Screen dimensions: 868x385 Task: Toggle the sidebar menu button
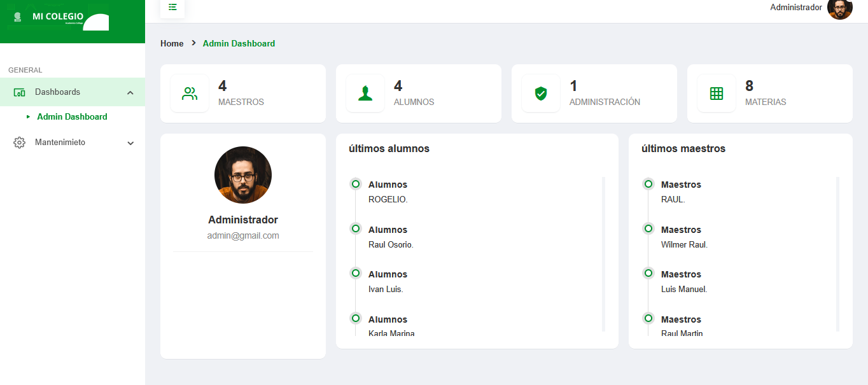[172, 7]
